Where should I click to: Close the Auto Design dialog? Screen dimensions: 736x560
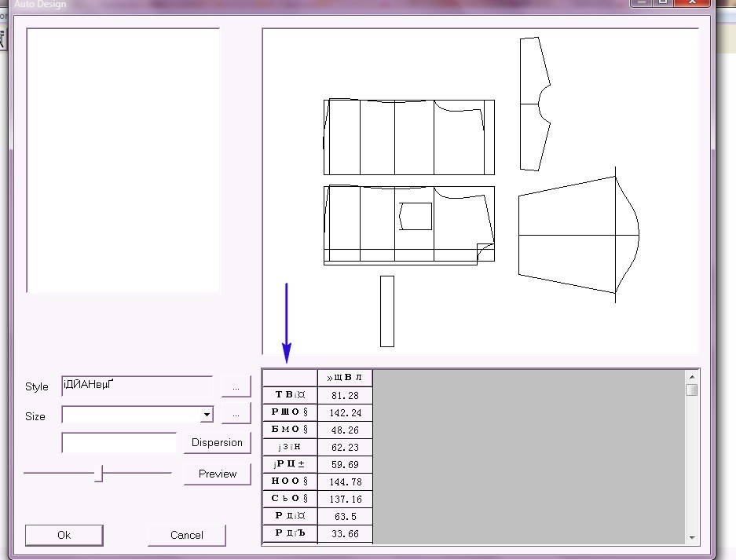pyautogui.click(x=691, y=2)
